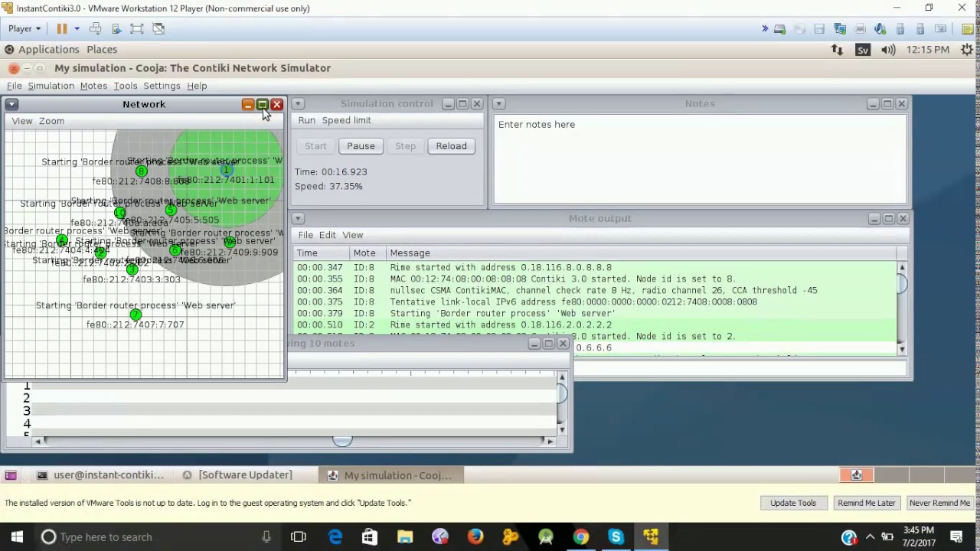The image size is (980, 551).
Task: Open the Network panel View menu
Action: point(22,121)
